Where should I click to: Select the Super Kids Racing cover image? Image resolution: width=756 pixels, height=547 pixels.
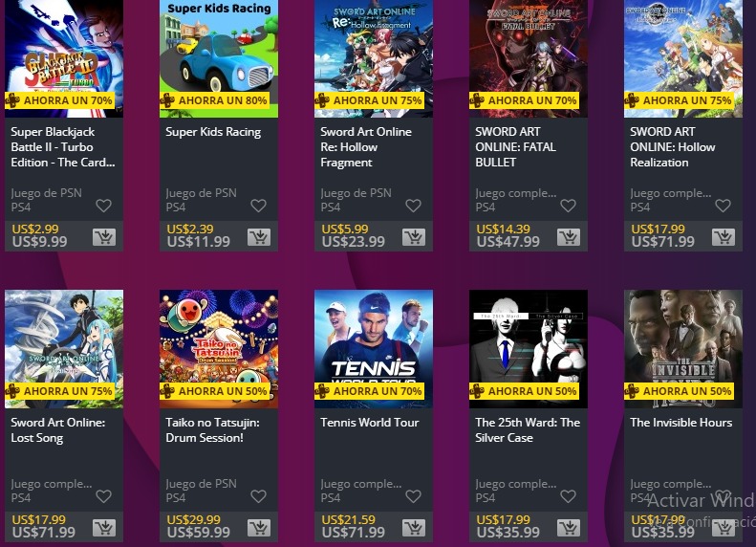pyautogui.click(x=219, y=58)
